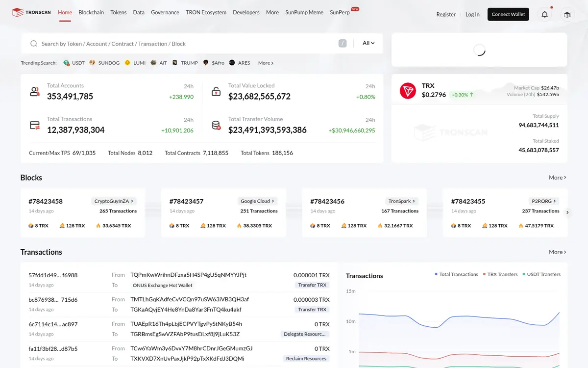The height and width of the screenshot is (368, 588).
Task: Click the red TRX logo icon
Action: pyautogui.click(x=408, y=91)
